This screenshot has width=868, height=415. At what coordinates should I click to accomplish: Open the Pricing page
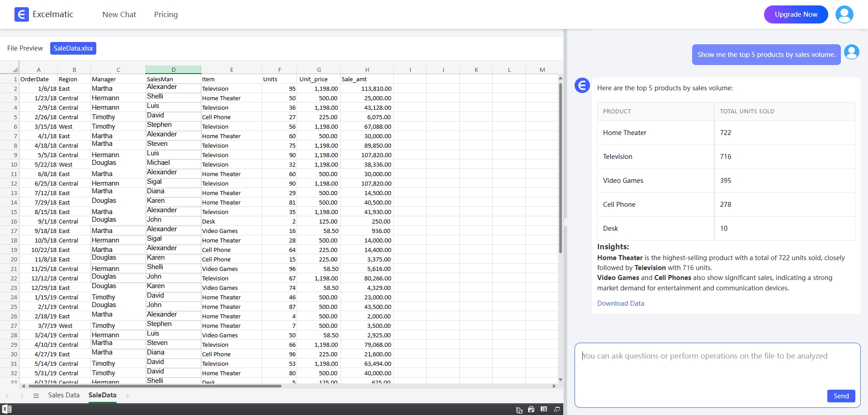click(166, 14)
